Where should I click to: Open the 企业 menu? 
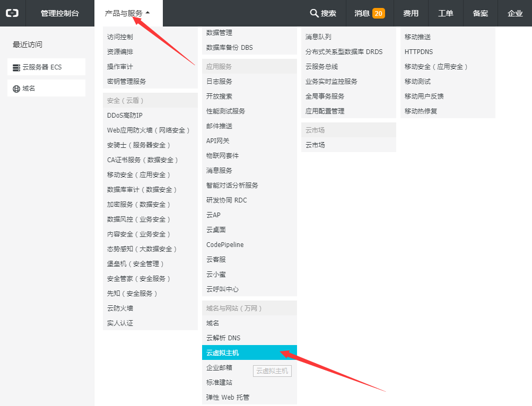click(515, 13)
